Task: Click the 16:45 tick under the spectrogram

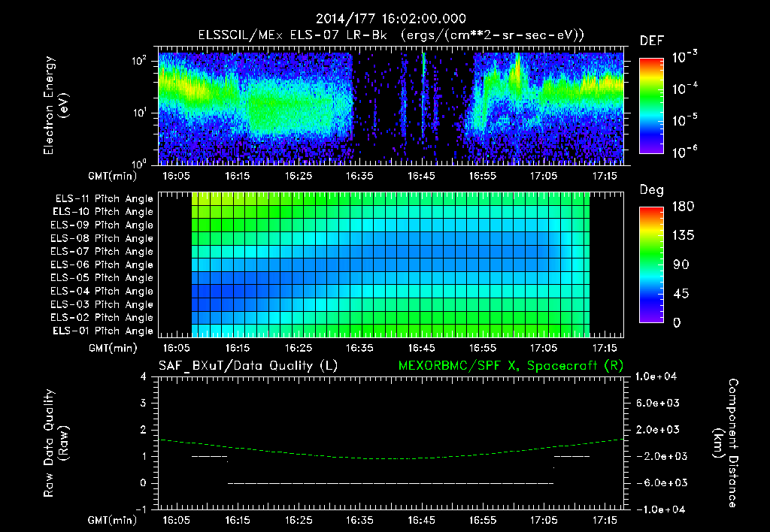Action: tap(421, 176)
